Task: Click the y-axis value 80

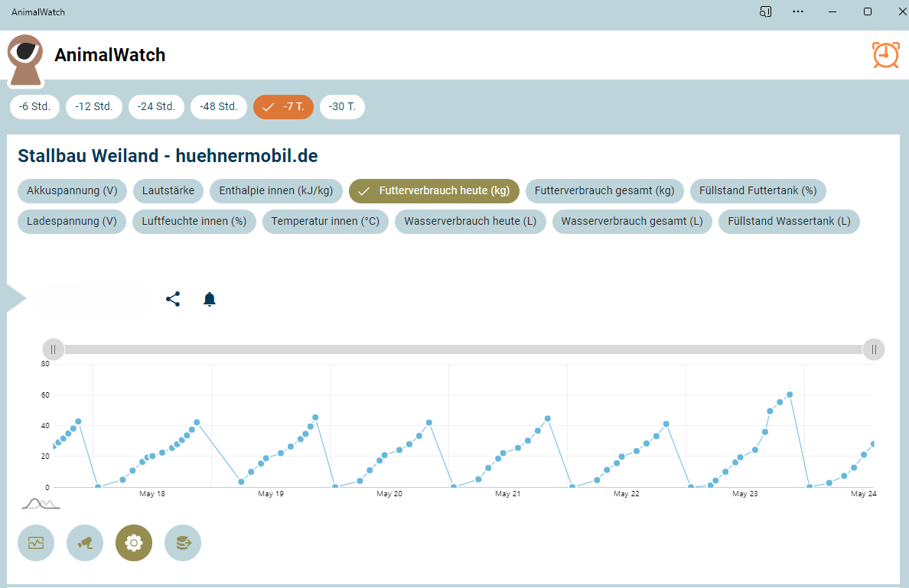Action: (x=45, y=364)
